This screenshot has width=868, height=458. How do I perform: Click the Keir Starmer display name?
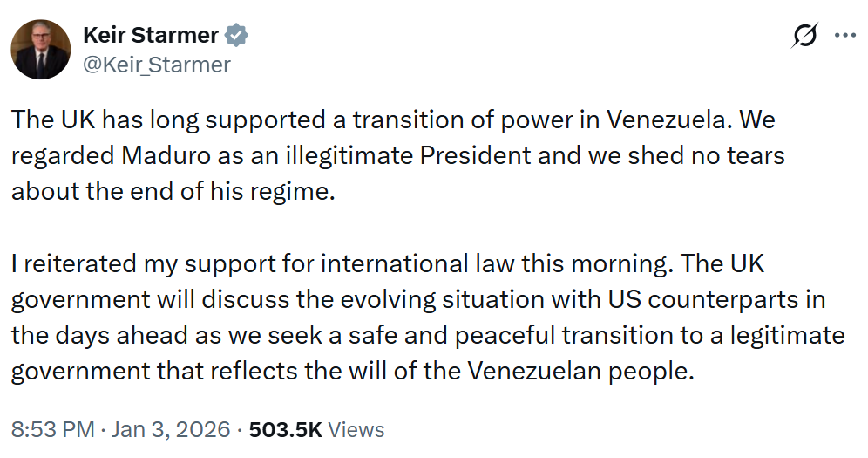point(150,36)
